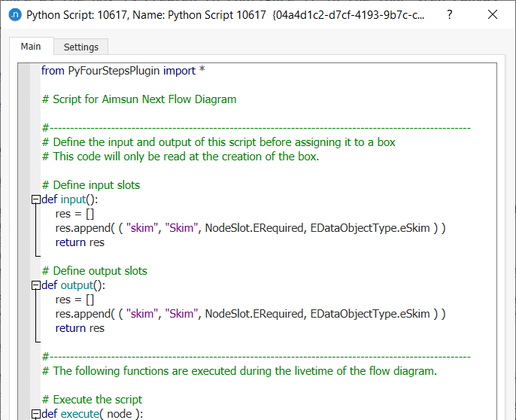Click 'return res' inside def output()

click(80, 328)
